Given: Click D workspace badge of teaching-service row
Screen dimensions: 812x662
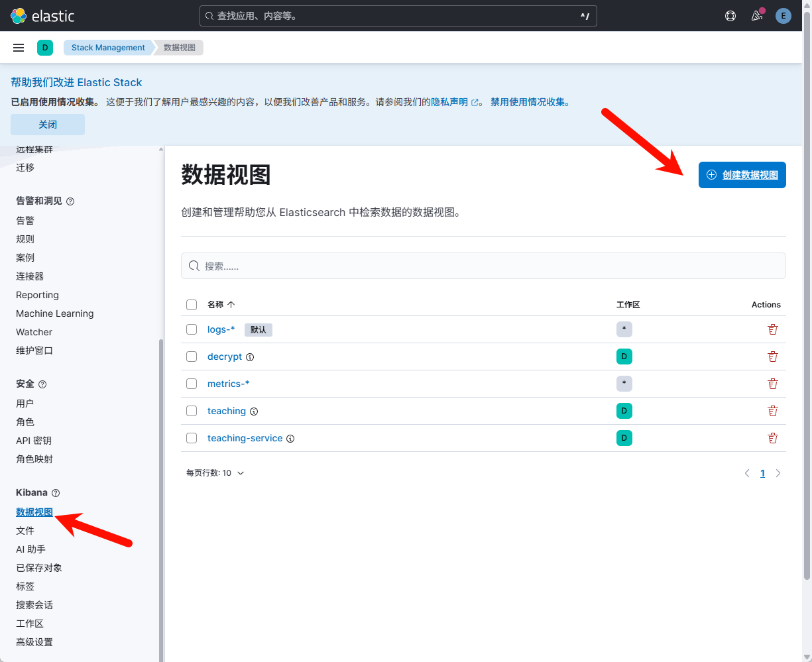Looking at the screenshot, I should (624, 438).
